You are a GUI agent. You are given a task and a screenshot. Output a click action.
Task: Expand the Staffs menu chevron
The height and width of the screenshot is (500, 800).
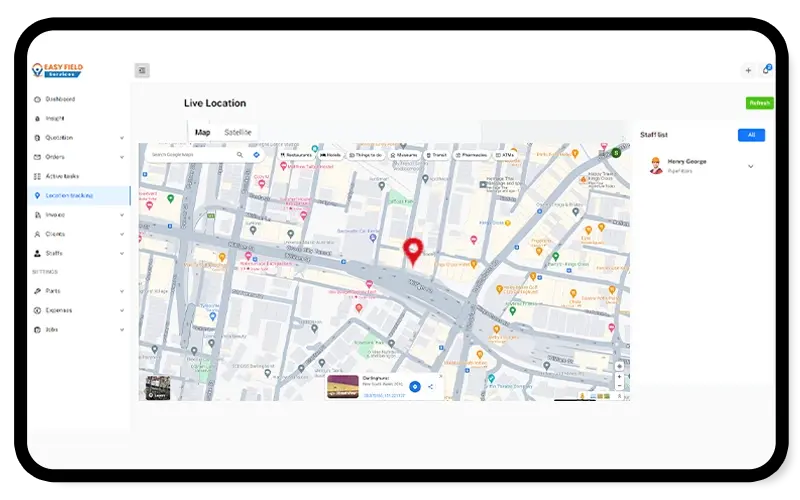coord(122,254)
